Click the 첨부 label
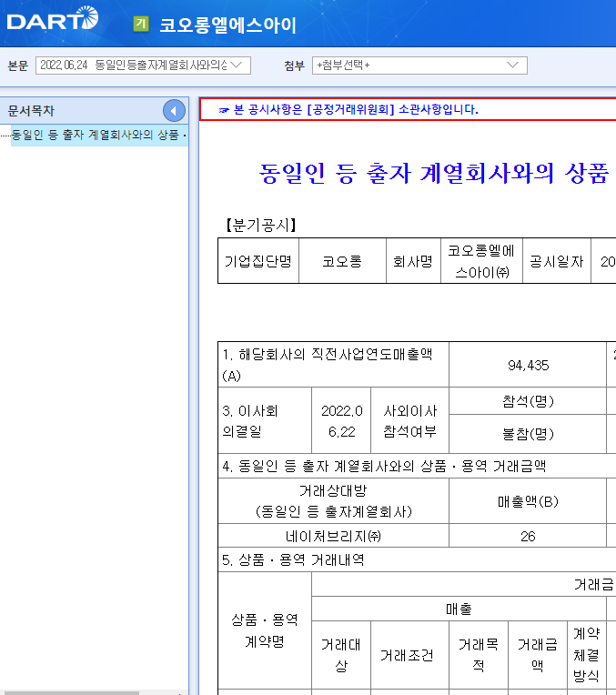616x695 pixels. tap(295, 65)
